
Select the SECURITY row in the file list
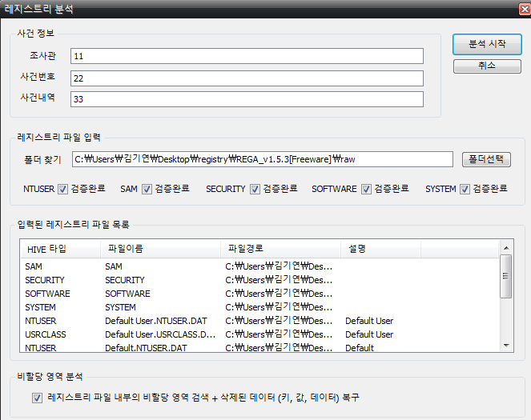click(259, 280)
